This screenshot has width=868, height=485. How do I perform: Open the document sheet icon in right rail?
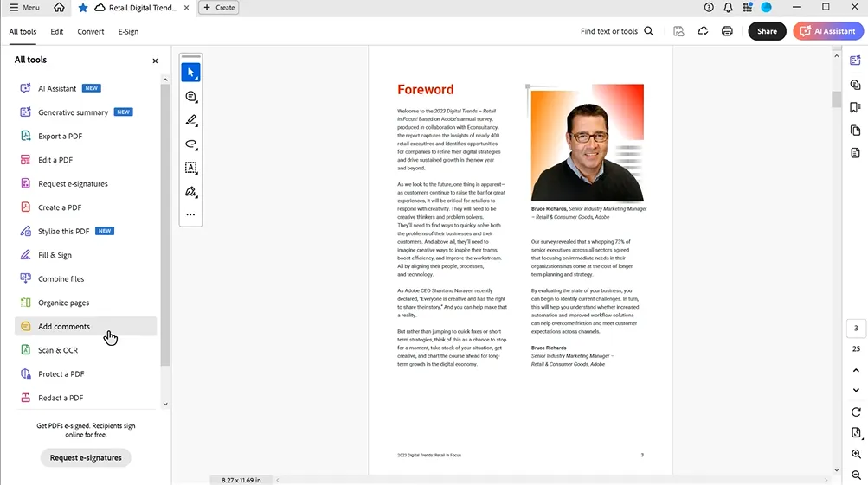coord(856,153)
